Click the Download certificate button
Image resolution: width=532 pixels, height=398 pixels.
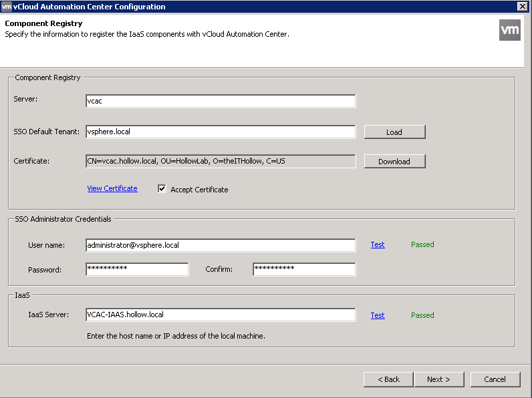click(394, 161)
